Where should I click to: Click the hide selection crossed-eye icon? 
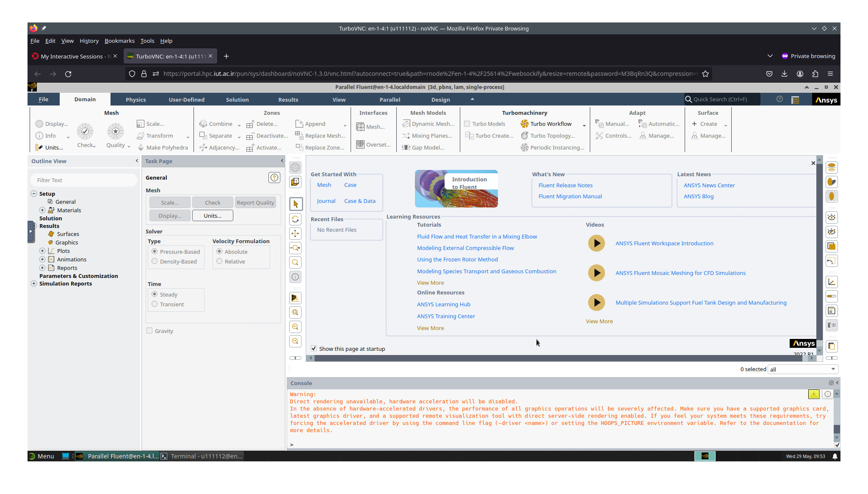coord(832,232)
